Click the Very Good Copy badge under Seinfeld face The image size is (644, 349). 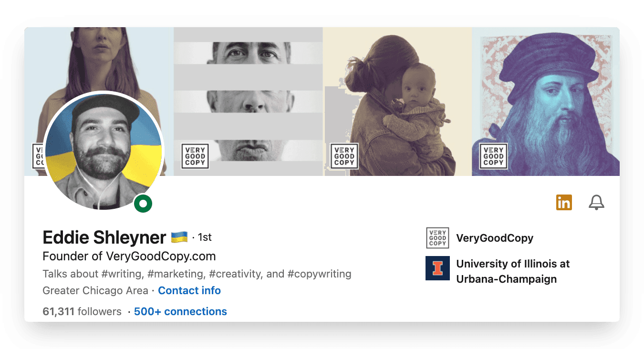click(195, 156)
